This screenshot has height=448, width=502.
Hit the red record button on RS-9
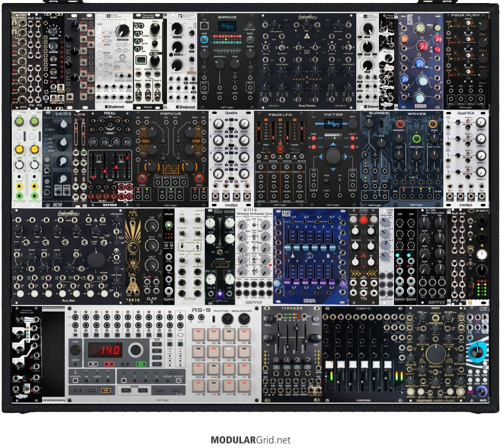click(x=110, y=364)
